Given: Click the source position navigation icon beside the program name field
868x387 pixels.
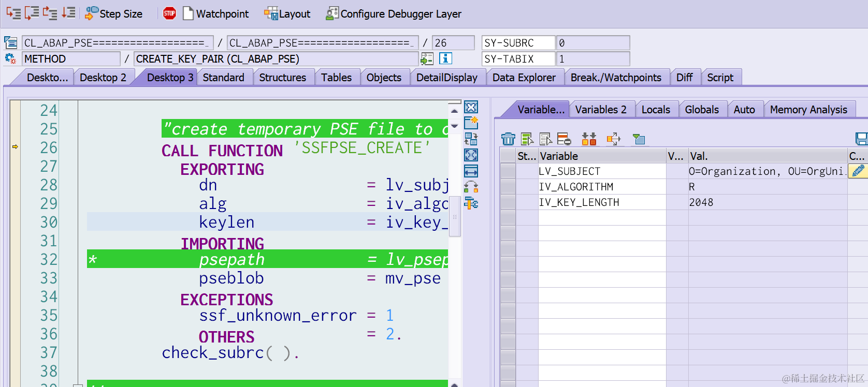Looking at the screenshot, I should coord(10,42).
